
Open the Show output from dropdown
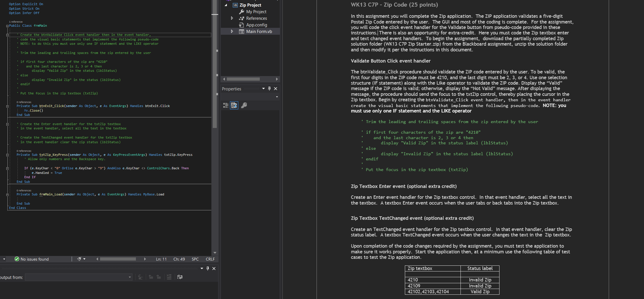pyautogui.click(x=130, y=277)
